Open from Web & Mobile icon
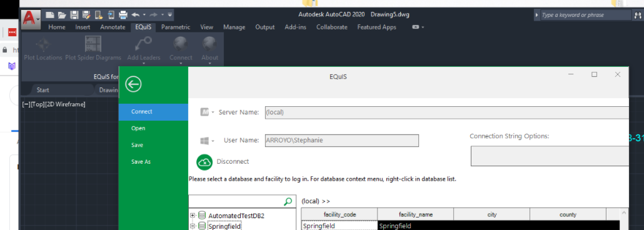The image size is (644, 230). pos(99,15)
